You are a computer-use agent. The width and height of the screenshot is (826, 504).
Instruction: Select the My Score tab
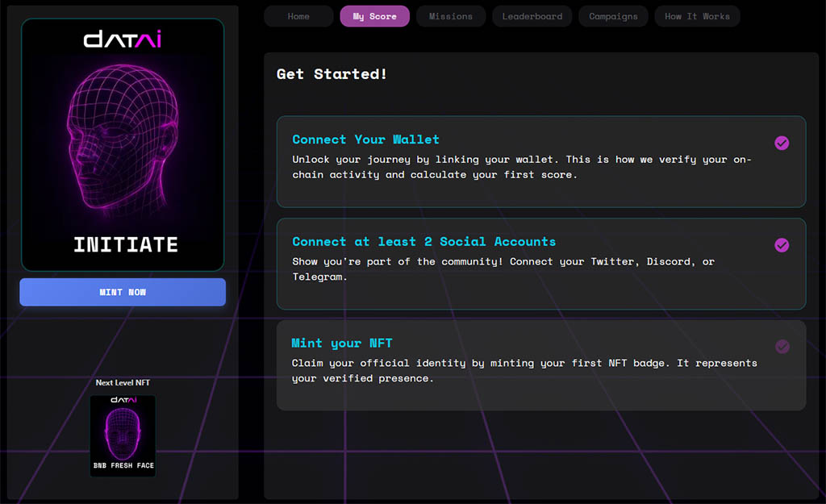[x=374, y=16]
